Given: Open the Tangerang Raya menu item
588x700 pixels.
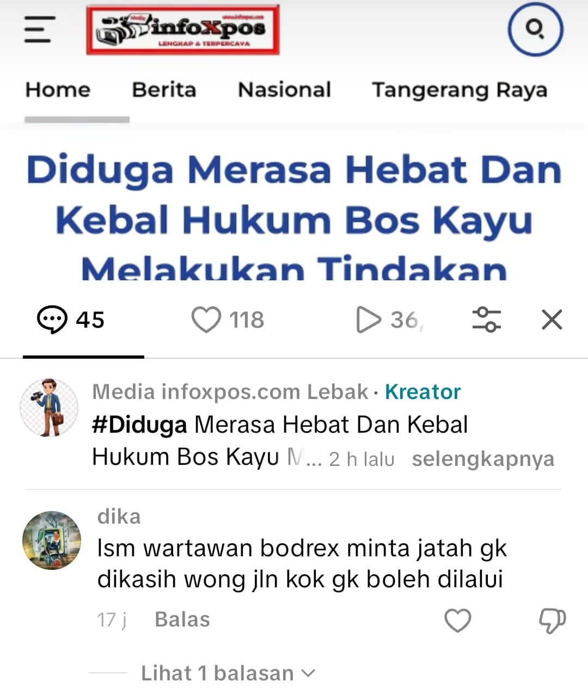Looking at the screenshot, I should 460,90.
